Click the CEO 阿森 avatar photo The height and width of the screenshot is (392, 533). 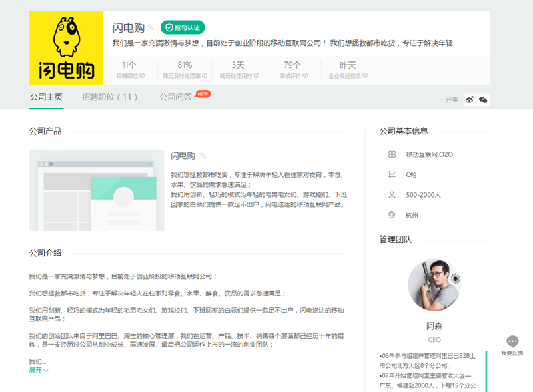(434, 285)
